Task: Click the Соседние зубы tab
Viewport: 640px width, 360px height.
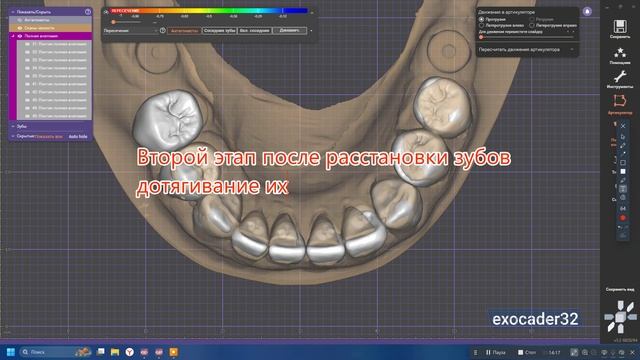Action: pyautogui.click(x=219, y=31)
